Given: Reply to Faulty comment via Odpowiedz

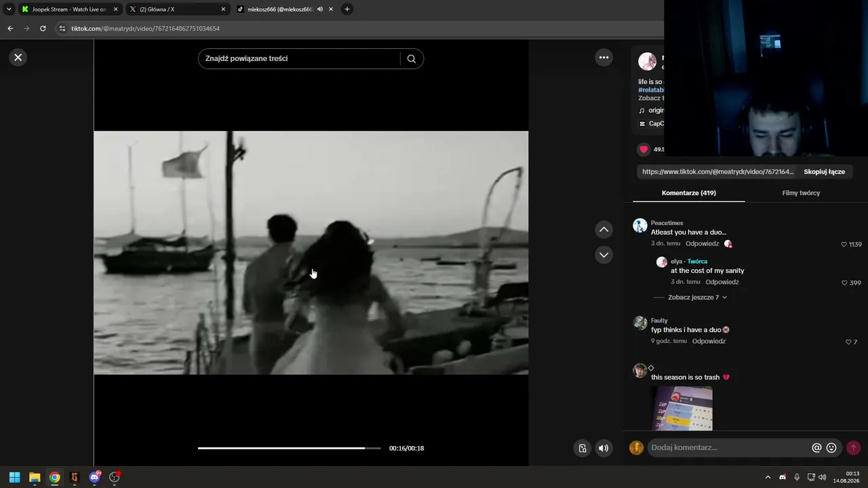Looking at the screenshot, I should [x=709, y=341].
